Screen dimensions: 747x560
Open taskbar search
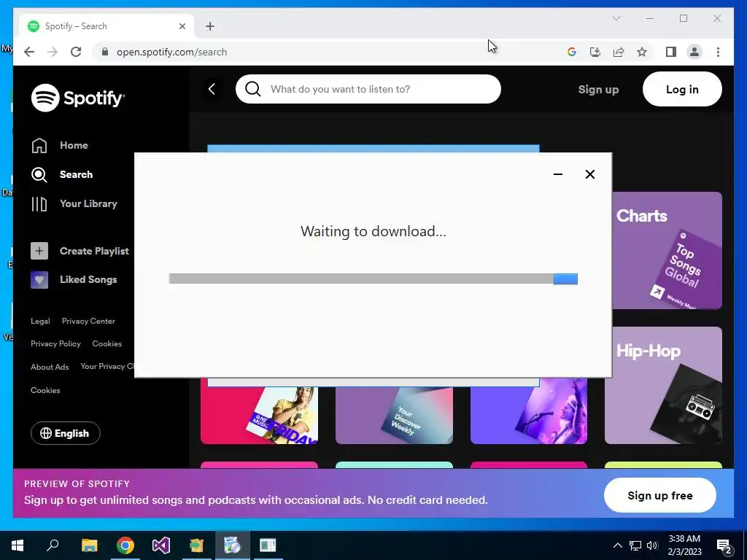point(53,545)
